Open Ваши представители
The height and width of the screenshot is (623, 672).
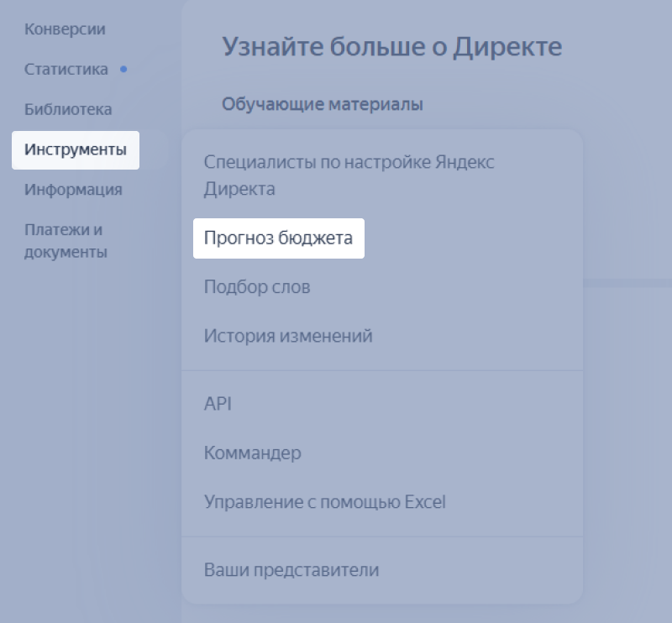click(291, 570)
